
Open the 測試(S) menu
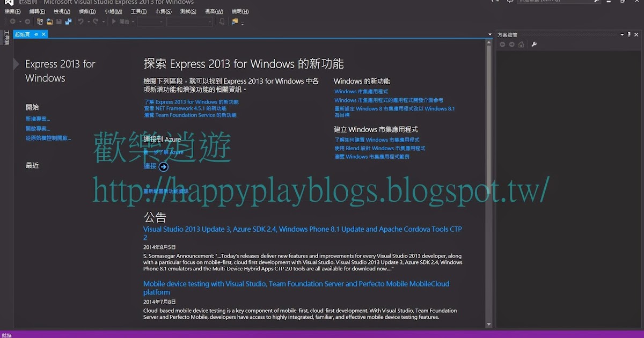[x=188, y=11]
